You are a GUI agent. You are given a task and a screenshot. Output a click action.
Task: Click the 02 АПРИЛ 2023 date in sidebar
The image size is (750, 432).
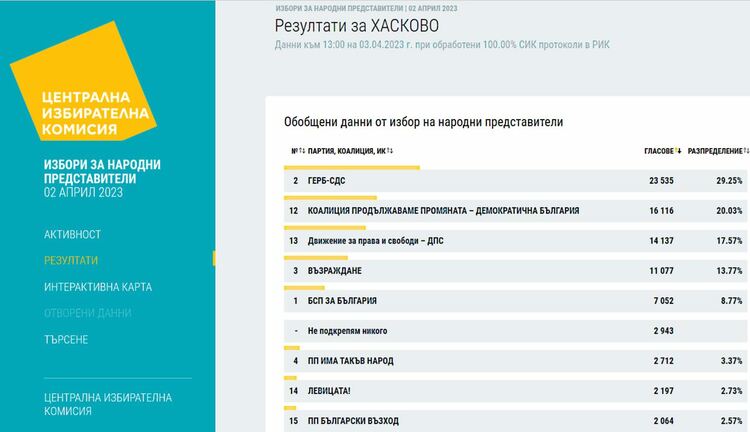(x=83, y=193)
